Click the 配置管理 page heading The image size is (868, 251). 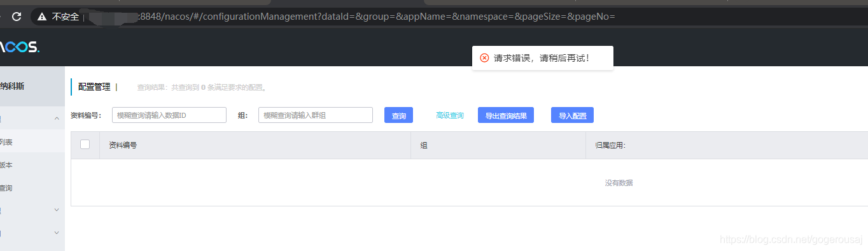[94, 87]
